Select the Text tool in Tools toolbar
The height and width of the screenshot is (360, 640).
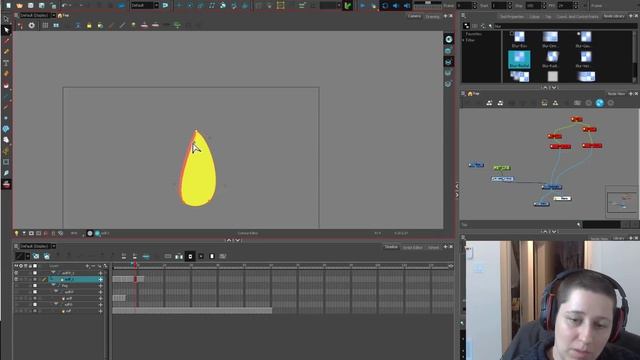coord(6,63)
